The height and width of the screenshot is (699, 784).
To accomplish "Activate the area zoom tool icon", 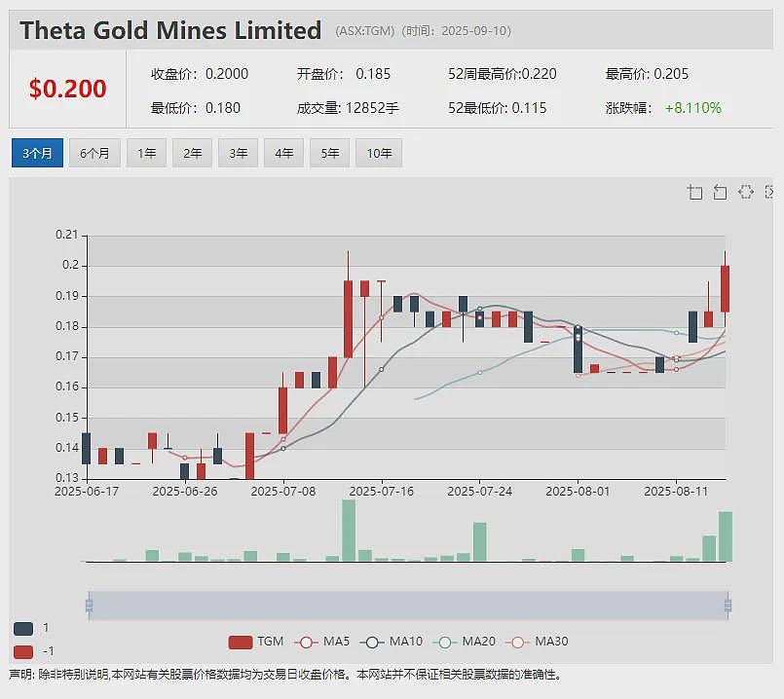I will pyautogui.click(x=694, y=192).
